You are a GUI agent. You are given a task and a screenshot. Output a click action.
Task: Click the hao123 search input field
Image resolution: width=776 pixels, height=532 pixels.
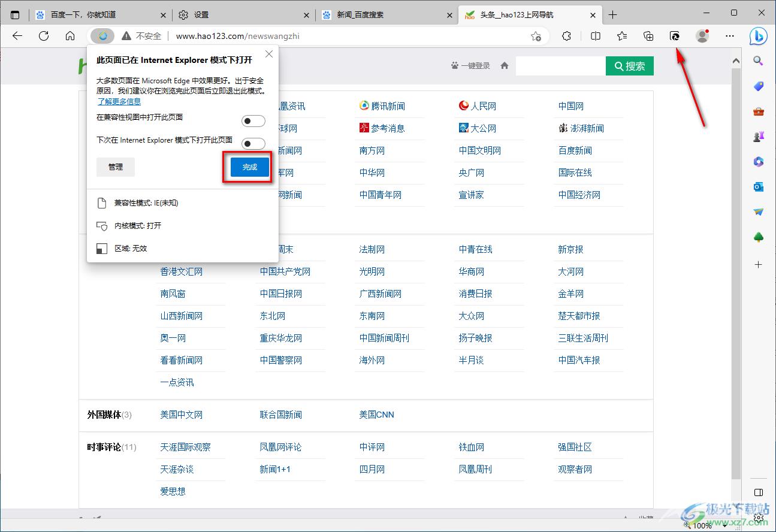pos(560,66)
